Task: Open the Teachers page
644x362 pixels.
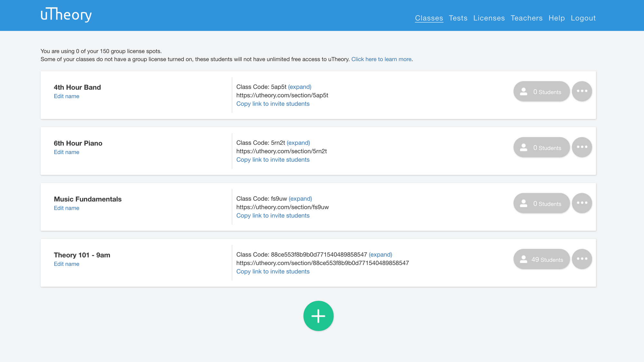Action: (x=526, y=18)
